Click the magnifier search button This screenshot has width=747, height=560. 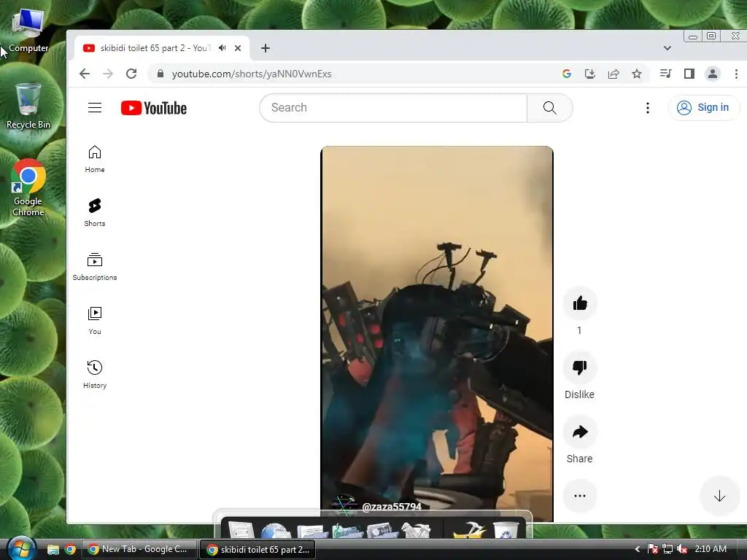click(x=550, y=108)
